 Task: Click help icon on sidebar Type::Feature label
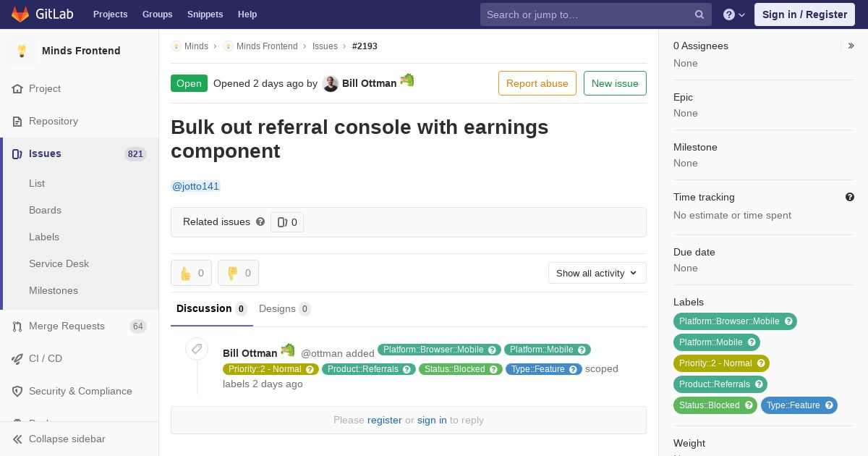pyautogui.click(x=829, y=405)
